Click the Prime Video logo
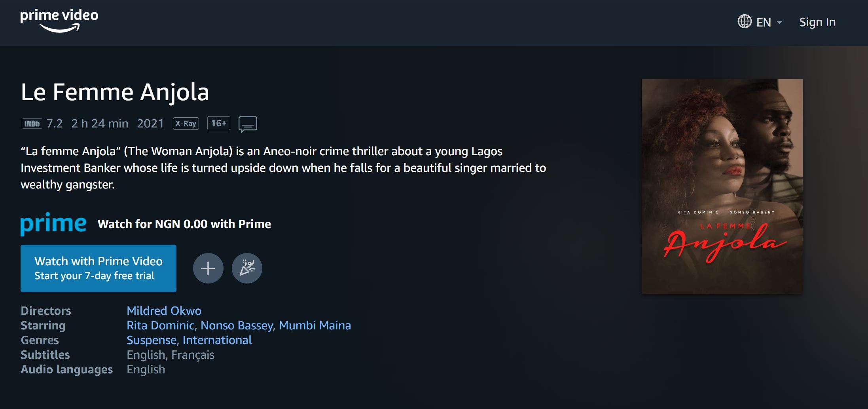Viewport: 868px width, 409px height. [x=59, y=21]
